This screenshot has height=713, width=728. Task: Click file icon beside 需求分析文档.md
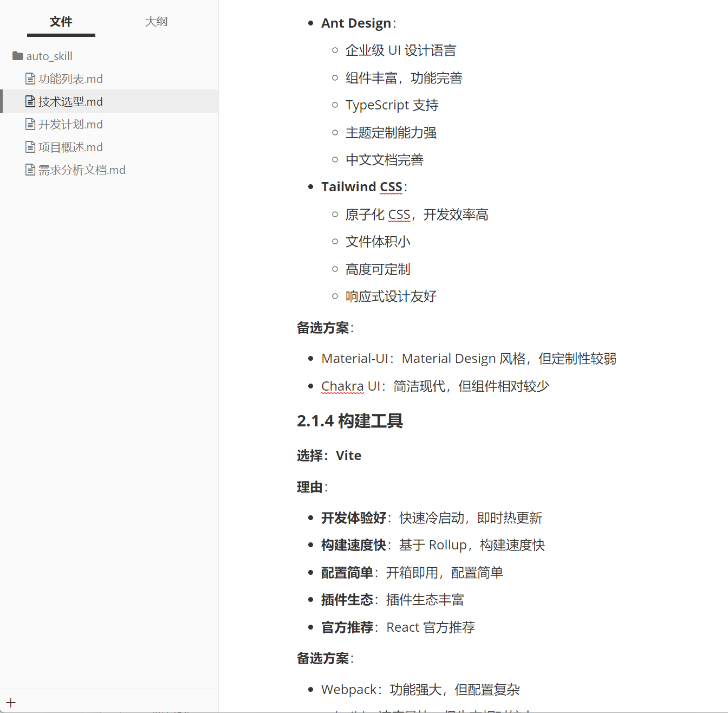click(30, 170)
